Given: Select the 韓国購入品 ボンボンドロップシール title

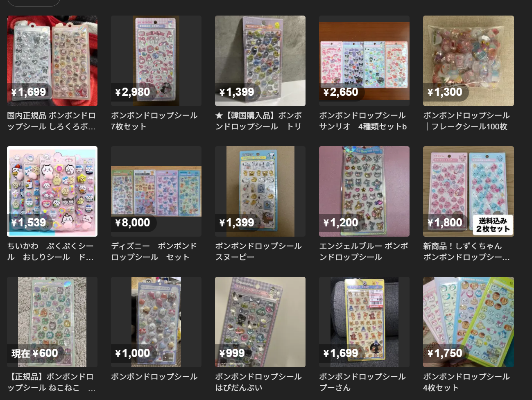Looking at the screenshot, I should (259, 121).
